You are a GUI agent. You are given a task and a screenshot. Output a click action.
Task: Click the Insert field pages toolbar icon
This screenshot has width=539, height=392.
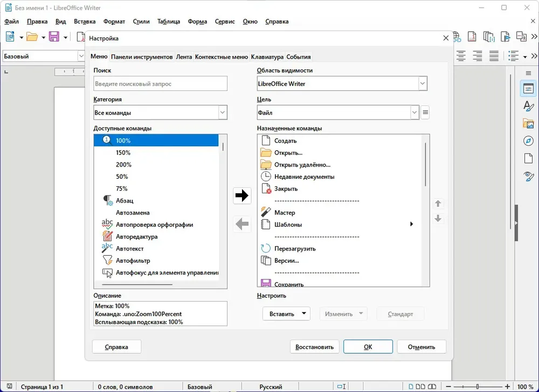[489, 37]
